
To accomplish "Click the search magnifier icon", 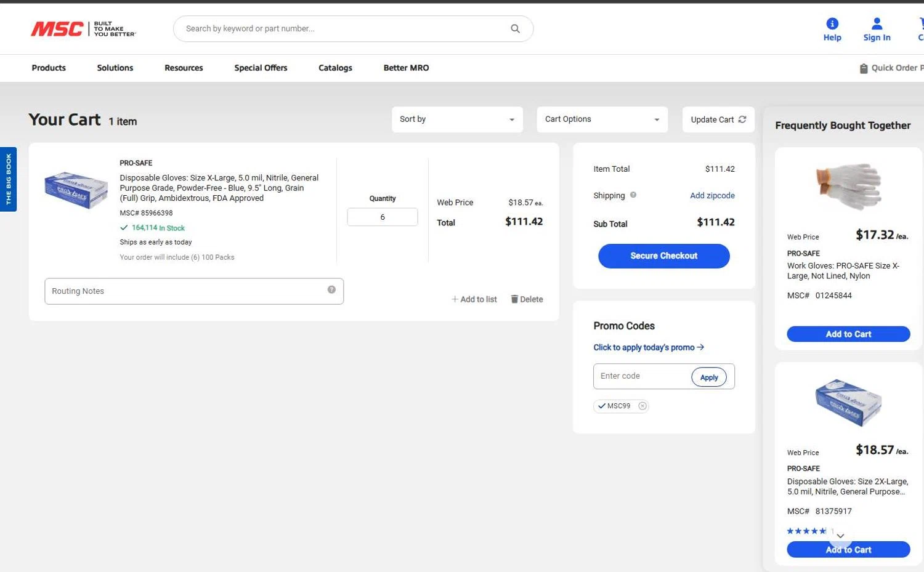I will click(x=515, y=29).
